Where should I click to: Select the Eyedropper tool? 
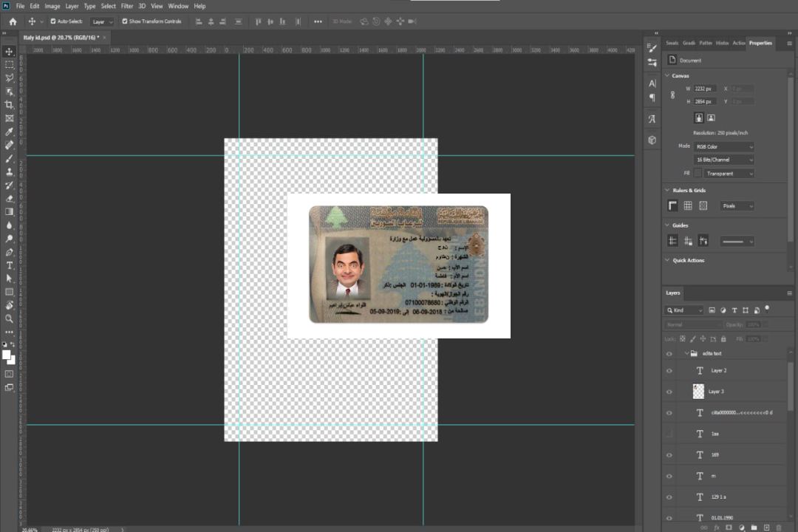click(10, 132)
